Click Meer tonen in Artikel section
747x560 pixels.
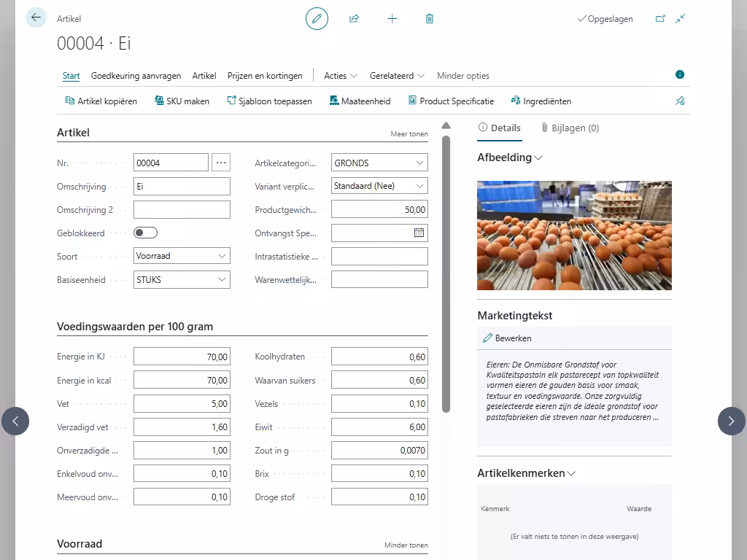pyautogui.click(x=409, y=134)
